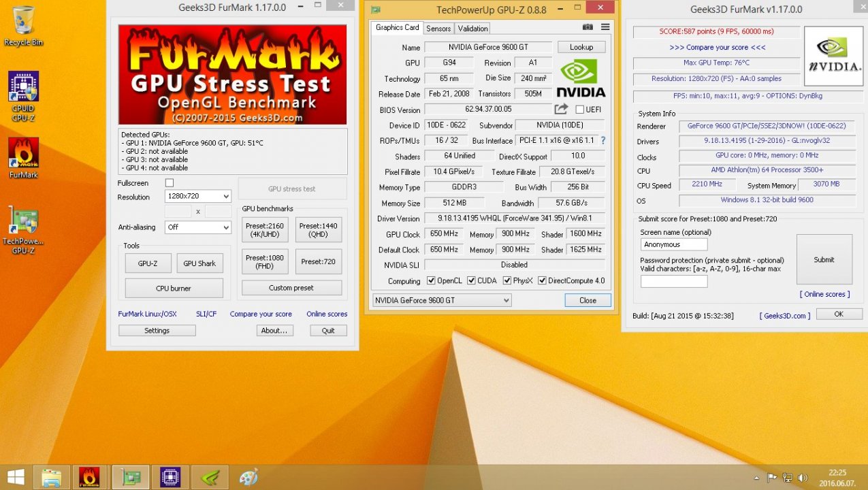
Task: Launch the FurMark desktop shortcut
Action: pos(23,158)
